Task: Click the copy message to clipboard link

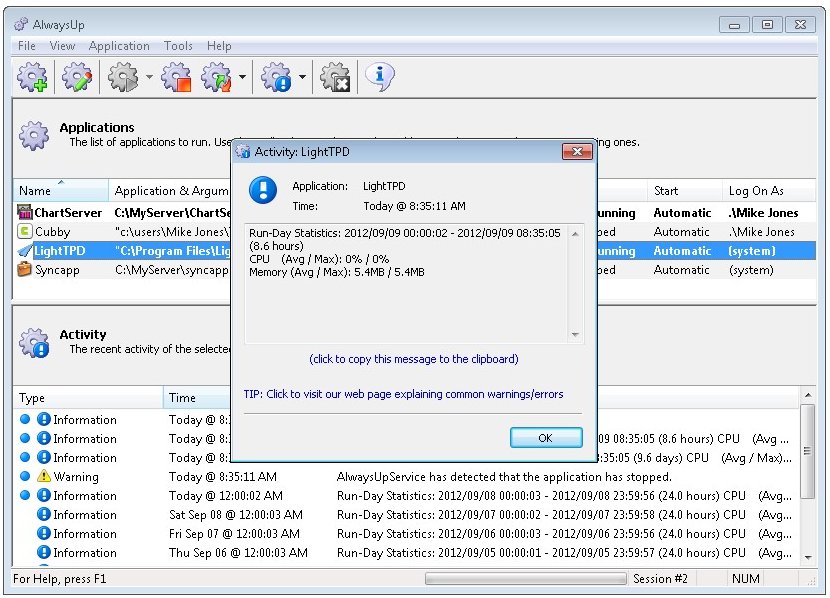Action: 413,359
